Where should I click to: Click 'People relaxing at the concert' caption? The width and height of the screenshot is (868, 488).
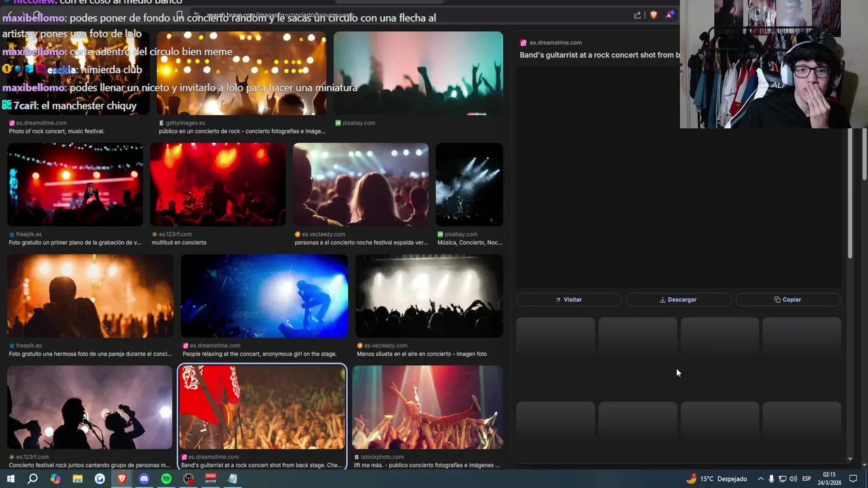point(259,354)
